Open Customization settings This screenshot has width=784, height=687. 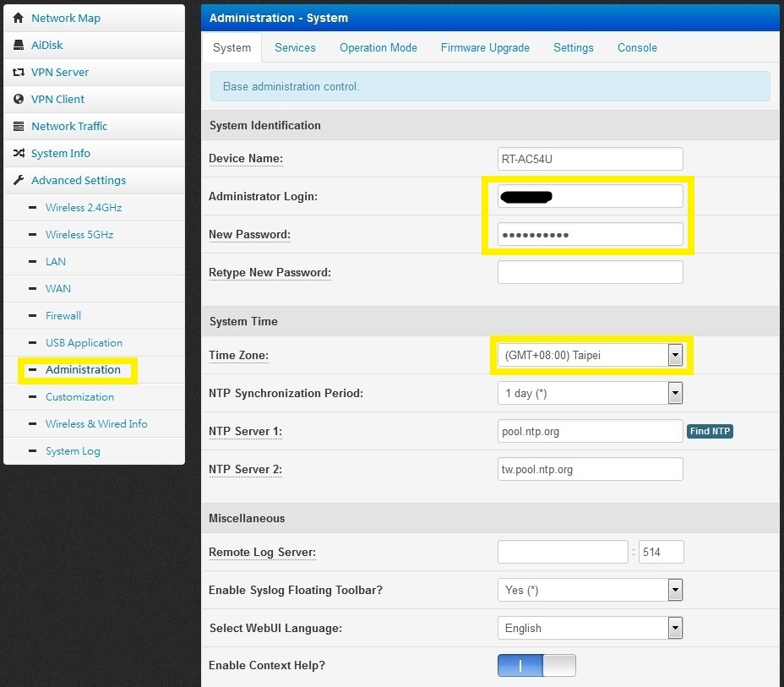pos(79,396)
